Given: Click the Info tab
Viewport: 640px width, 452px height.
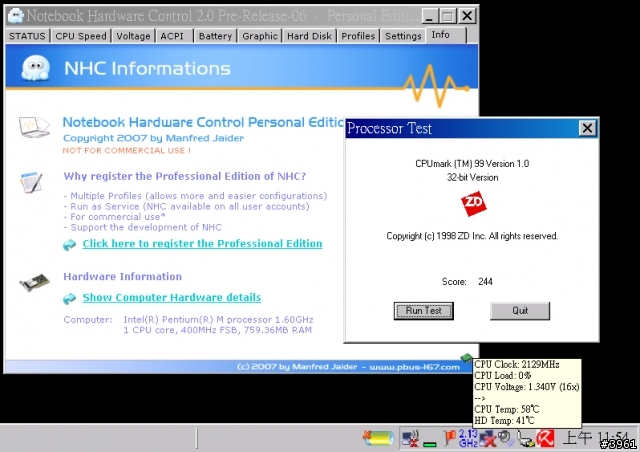Looking at the screenshot, I should pos(445,35).
